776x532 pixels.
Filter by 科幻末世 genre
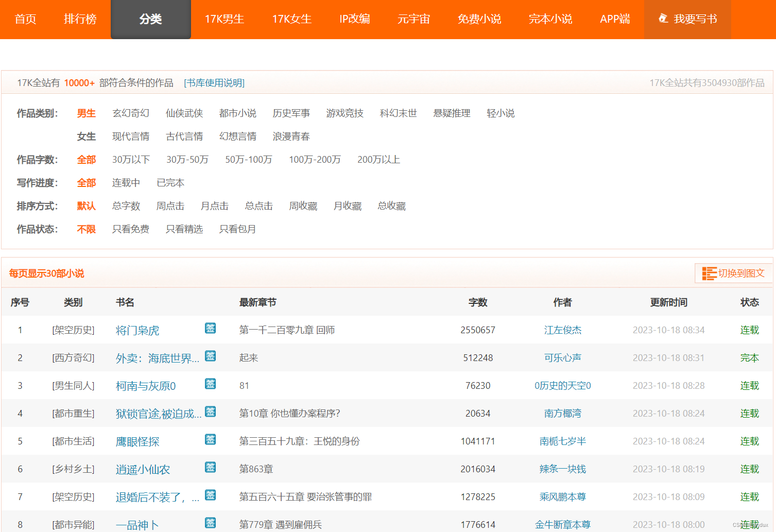pos(399,113)
